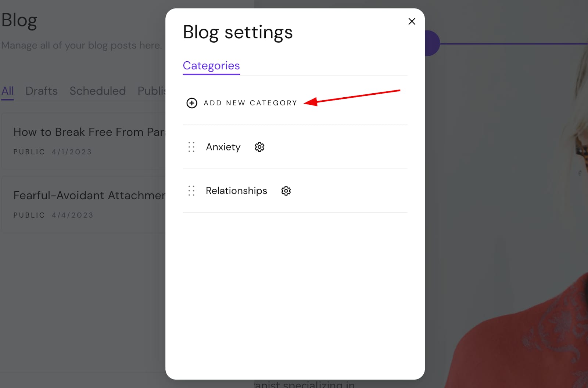Screen dimensions: 588x388
Task: Open settings gear for Anxiety category
Action: click(259, 147)
